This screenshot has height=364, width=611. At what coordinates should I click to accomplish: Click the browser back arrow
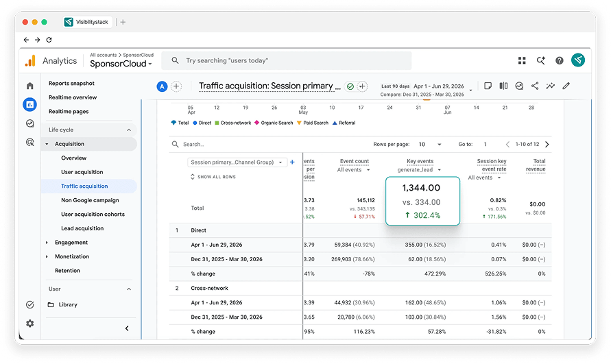[26, 40]
